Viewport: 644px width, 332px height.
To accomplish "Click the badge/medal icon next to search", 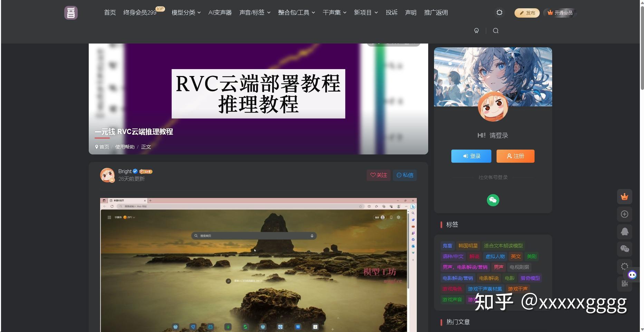I will [477, 30].
